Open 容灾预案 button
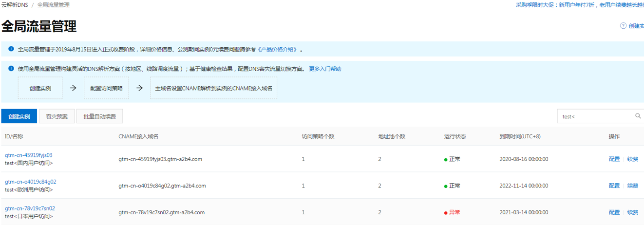 (x=57, y=116)
